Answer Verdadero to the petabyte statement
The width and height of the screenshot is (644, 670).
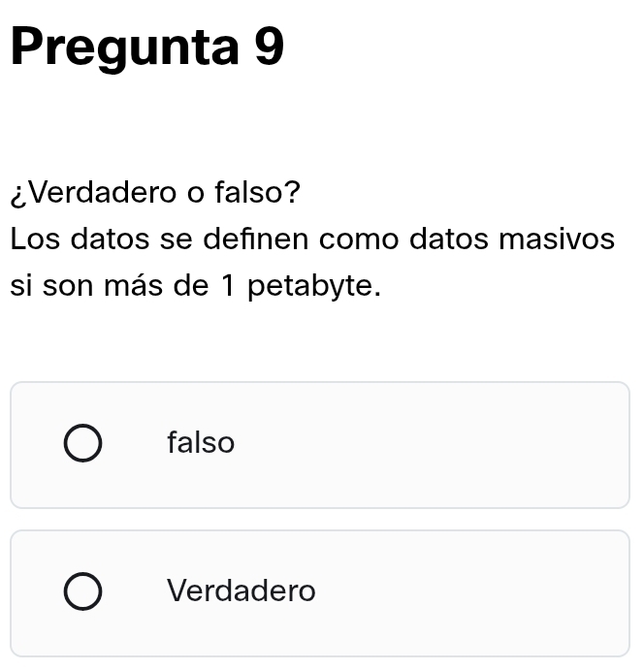[x=82, y=590]
